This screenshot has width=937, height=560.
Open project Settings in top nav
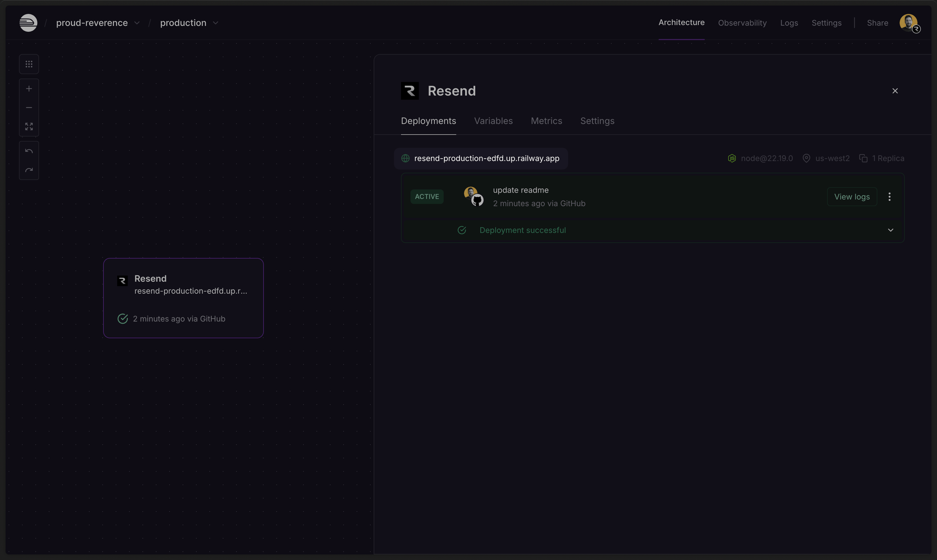point(826,23)
